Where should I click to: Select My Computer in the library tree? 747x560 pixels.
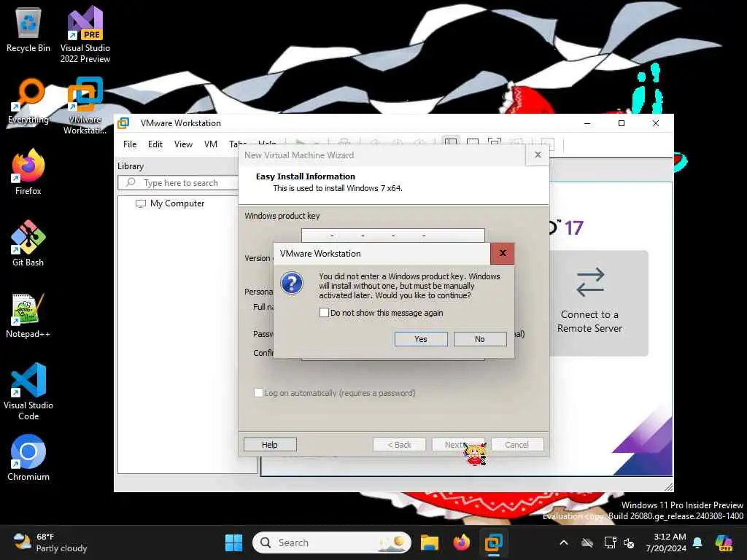(x=177, y=203)
